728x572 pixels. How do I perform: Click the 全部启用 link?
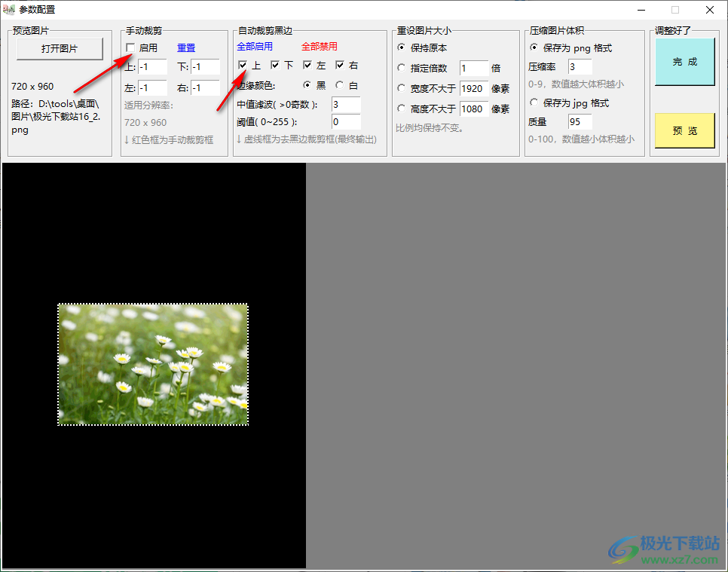click(x=255, y=47)
